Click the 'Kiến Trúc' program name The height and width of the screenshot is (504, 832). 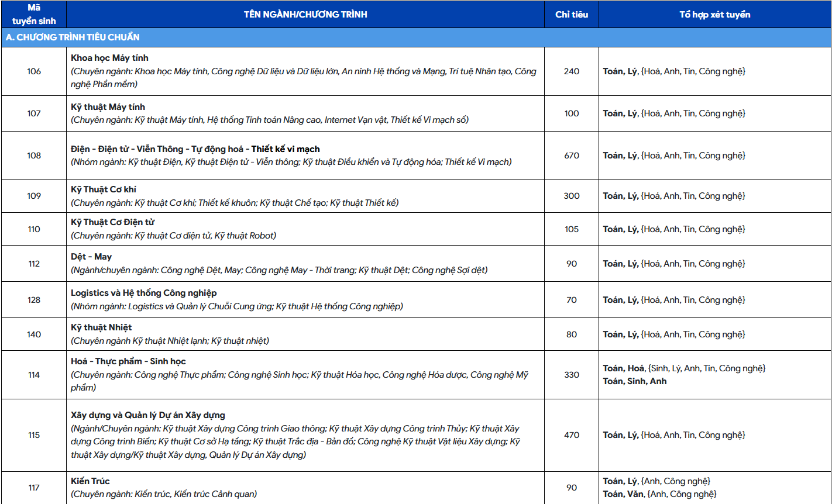point(90,481)
